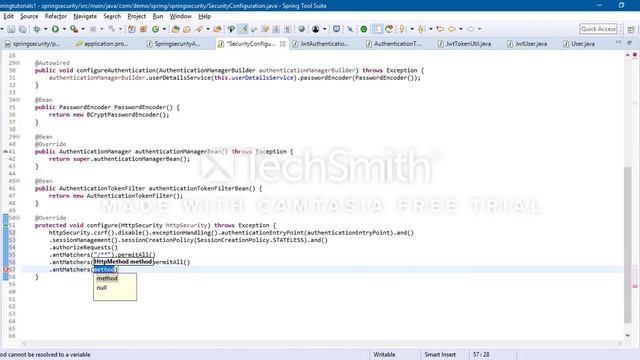Go Back with the yellow left arrow
640x360 pixels.
(452, 29)
